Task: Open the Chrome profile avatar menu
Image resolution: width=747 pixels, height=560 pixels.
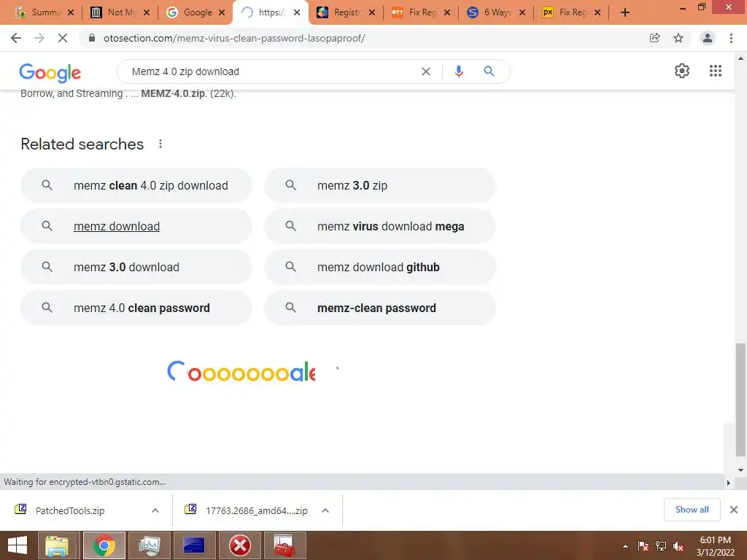Action: click(708, 38)
